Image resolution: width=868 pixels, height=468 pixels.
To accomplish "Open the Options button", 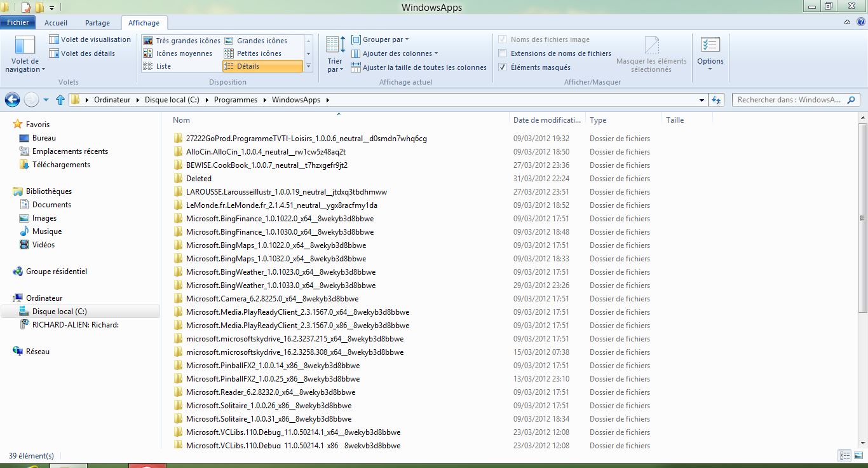I will click(710, 55).
